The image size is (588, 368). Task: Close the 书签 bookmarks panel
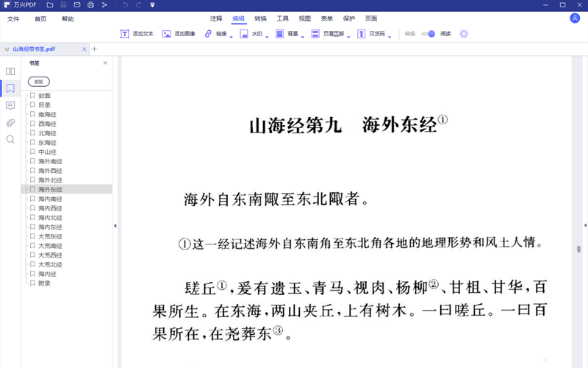105,63
